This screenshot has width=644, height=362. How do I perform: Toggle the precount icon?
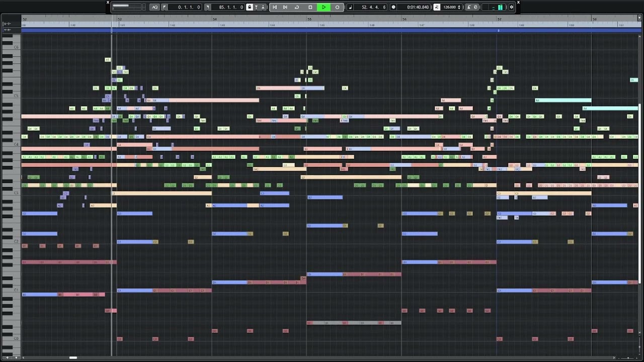[475, 7]
